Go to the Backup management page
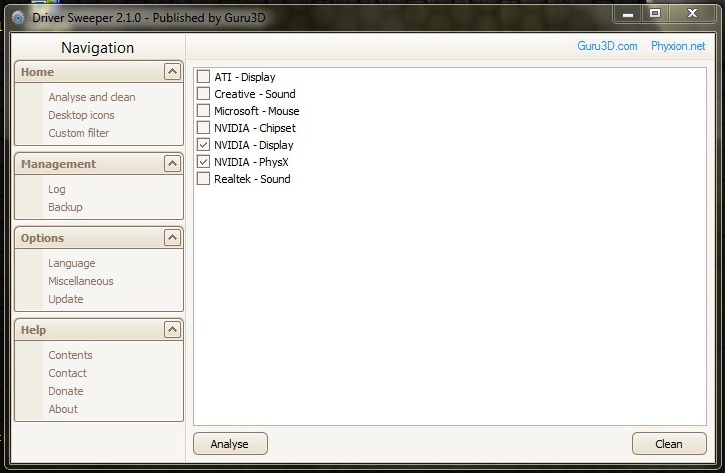 [x=65, y=207]
